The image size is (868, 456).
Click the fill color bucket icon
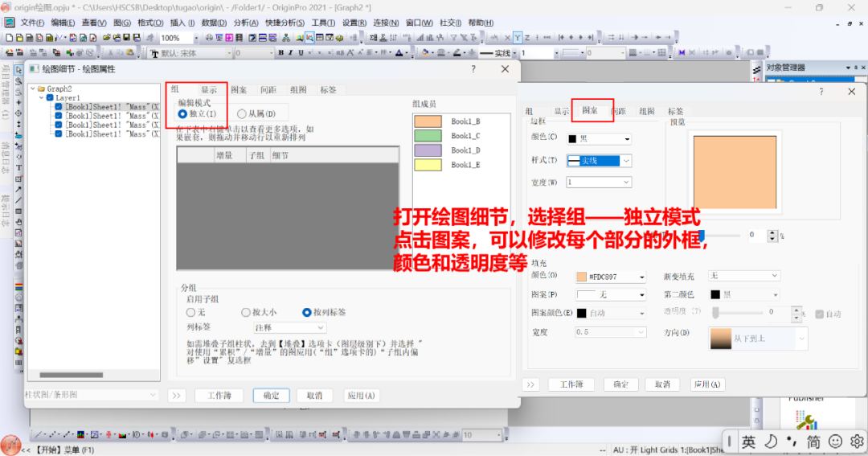tap(424, 52)
